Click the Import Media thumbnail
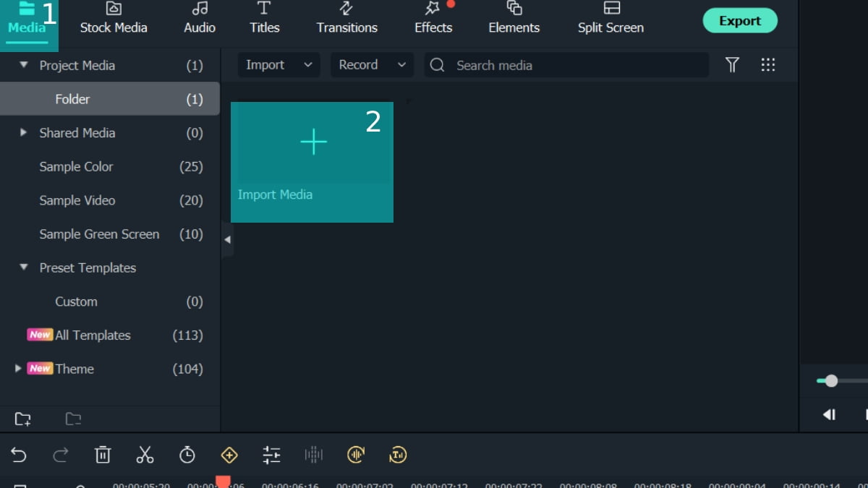 [x=312, y=162]
